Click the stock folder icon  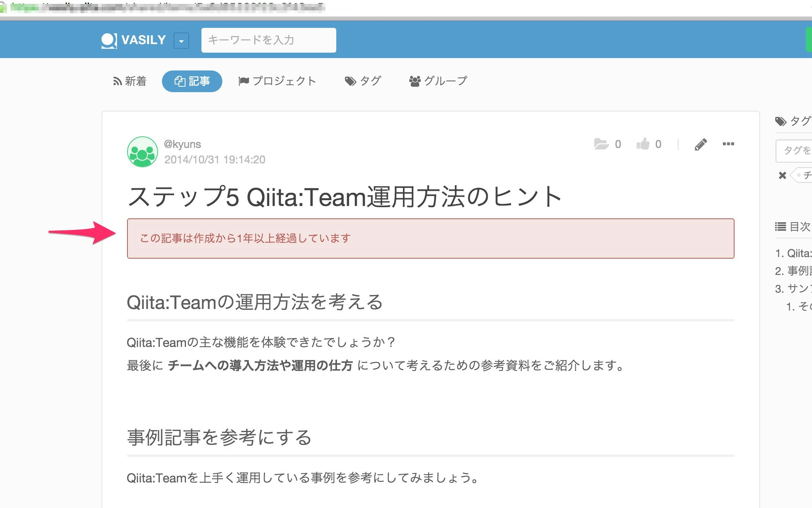click(601, 144)
